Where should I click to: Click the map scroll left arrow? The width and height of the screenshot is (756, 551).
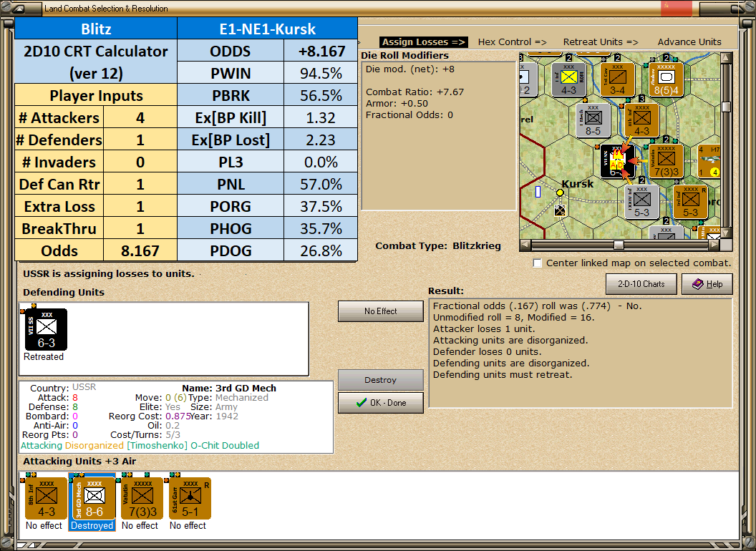click(x=525, y=245)
